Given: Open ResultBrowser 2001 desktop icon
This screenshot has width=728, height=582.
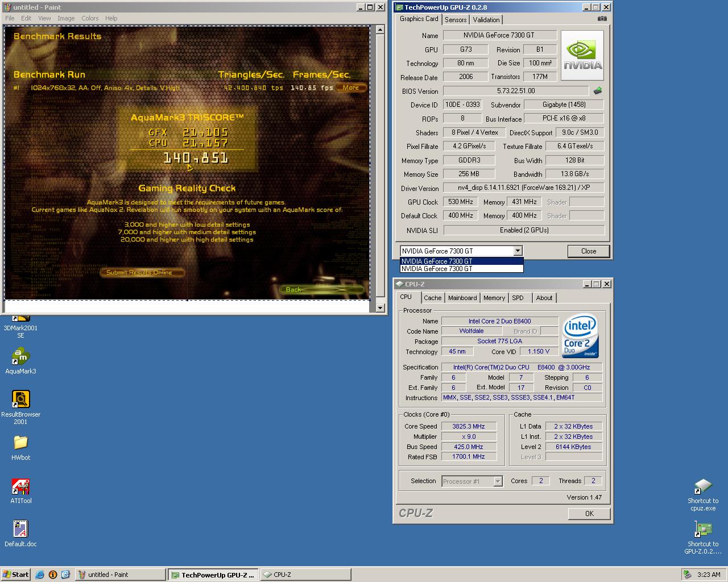Looking at the screenshot, I should pos(20,408).
